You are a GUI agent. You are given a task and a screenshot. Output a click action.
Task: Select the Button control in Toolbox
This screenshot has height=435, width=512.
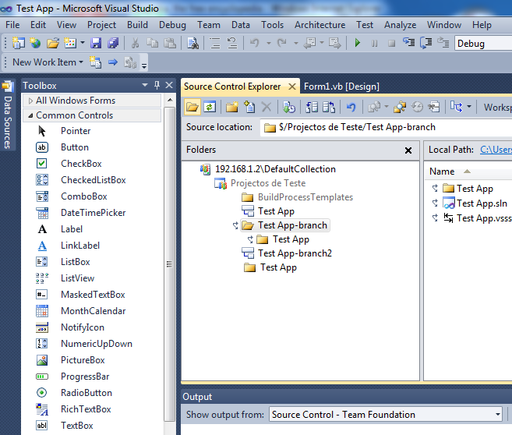coord(75,147)
